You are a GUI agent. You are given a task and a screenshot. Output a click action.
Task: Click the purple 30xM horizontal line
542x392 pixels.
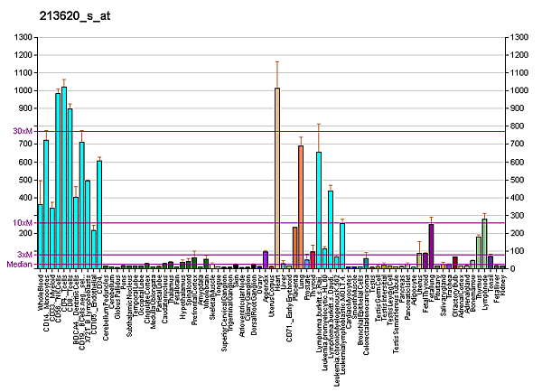271,131
